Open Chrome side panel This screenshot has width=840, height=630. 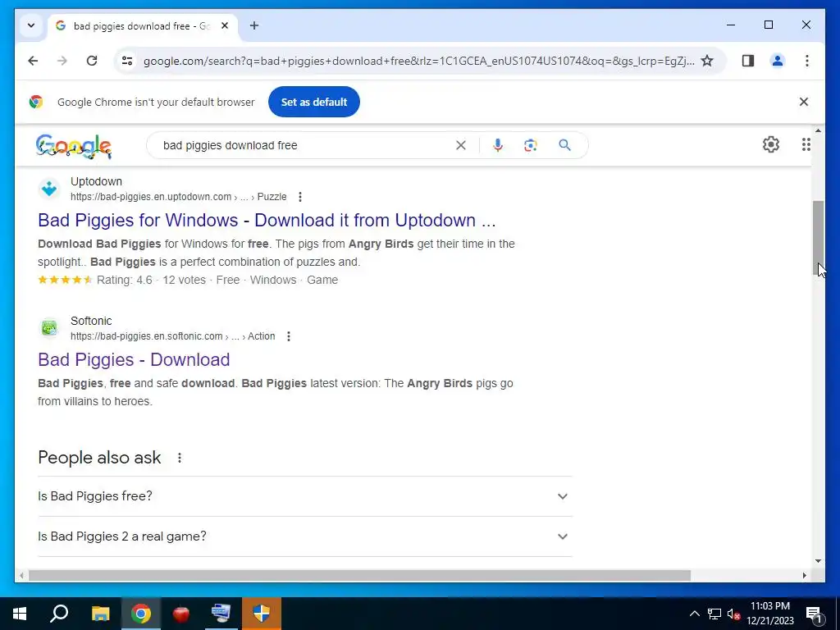tap(748, 61)
